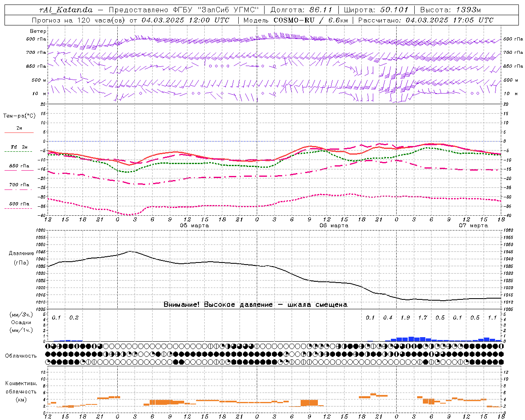
Task: Click the 0.2 precipitation value
Action: (74, 317)
